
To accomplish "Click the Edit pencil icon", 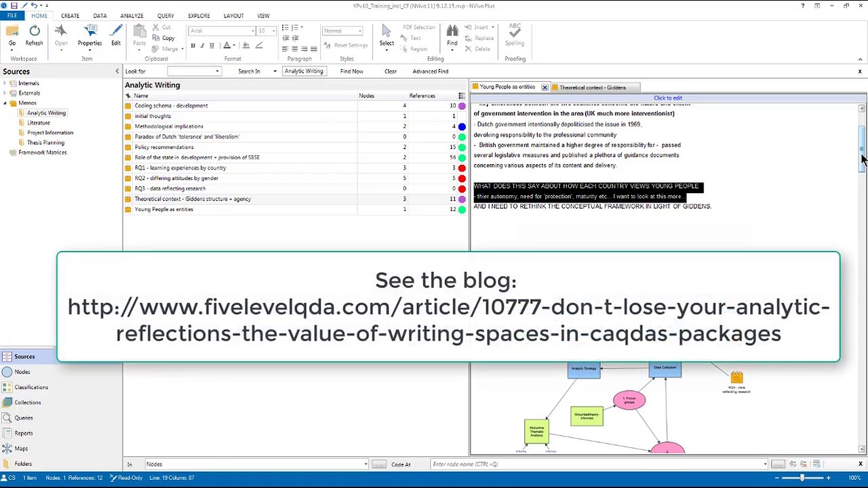I will pyautogui.click(x=116, y=36).
